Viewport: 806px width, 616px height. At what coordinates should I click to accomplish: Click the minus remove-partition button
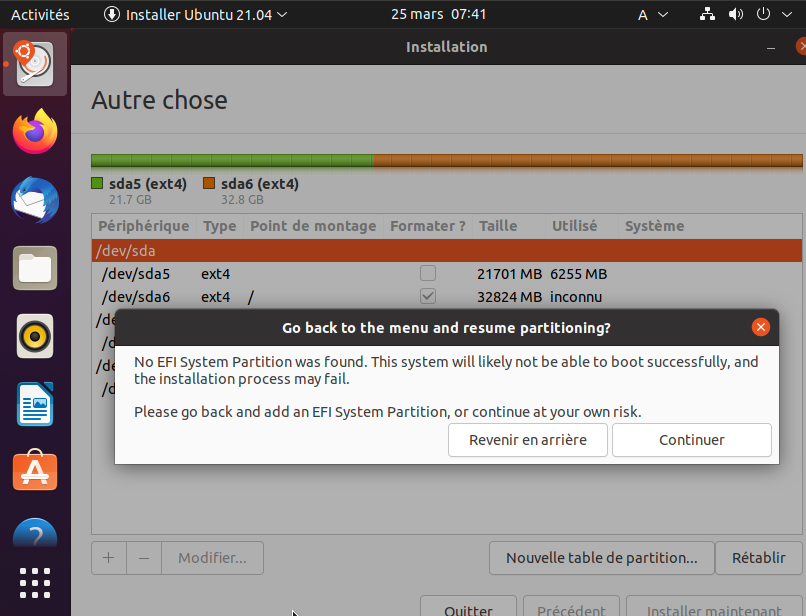(x=144, y=558)
